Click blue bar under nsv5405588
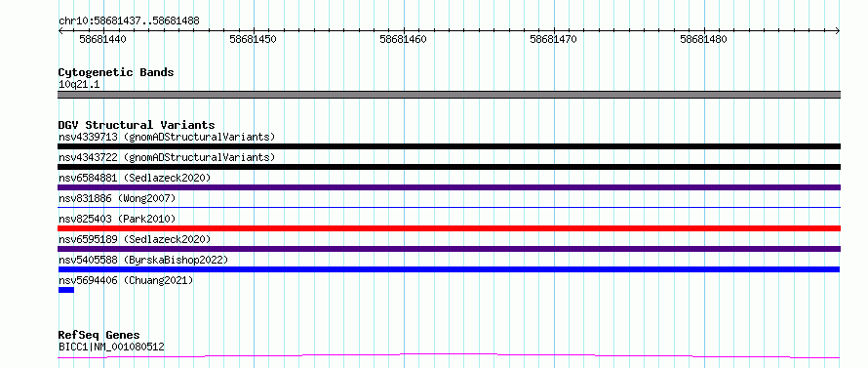 449,269
